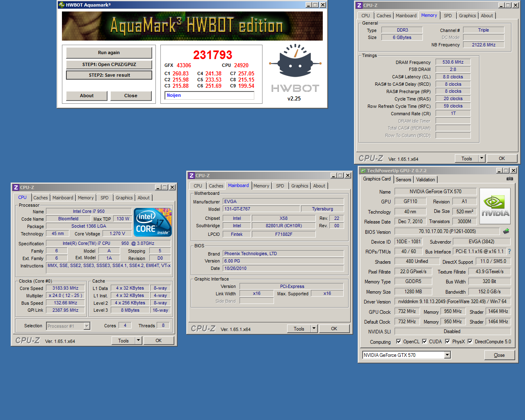Click the About button in AquaMark
The height and width of the screenshot is (420, 525).
[x=87, y=96]
